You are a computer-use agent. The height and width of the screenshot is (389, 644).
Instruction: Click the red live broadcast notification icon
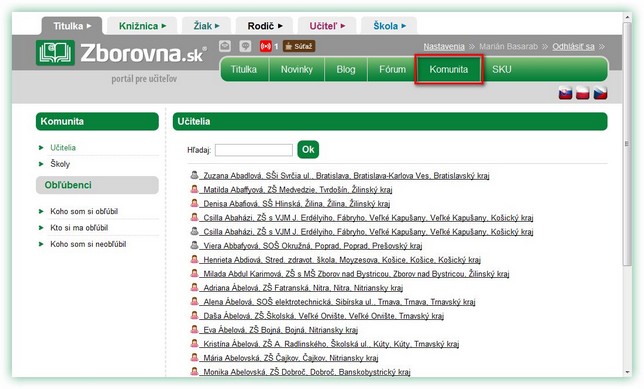(266, 46)
